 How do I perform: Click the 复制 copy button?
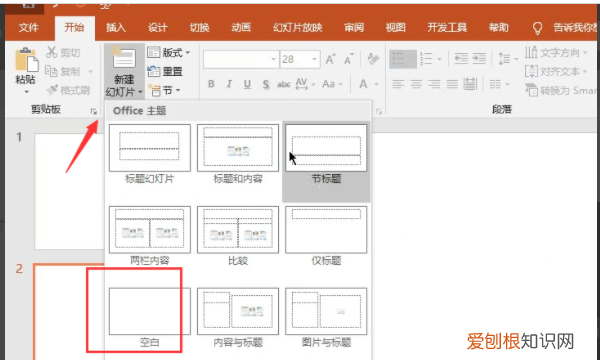(63, 71)
